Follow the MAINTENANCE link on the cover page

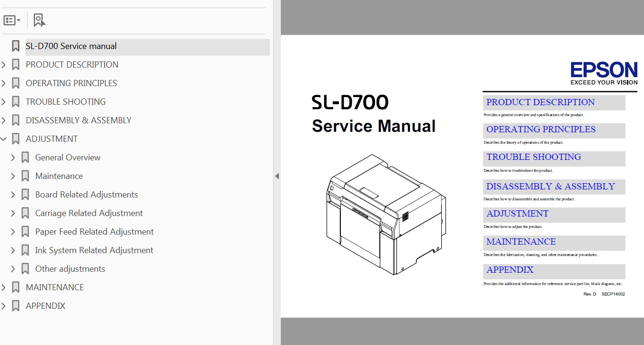521,242
